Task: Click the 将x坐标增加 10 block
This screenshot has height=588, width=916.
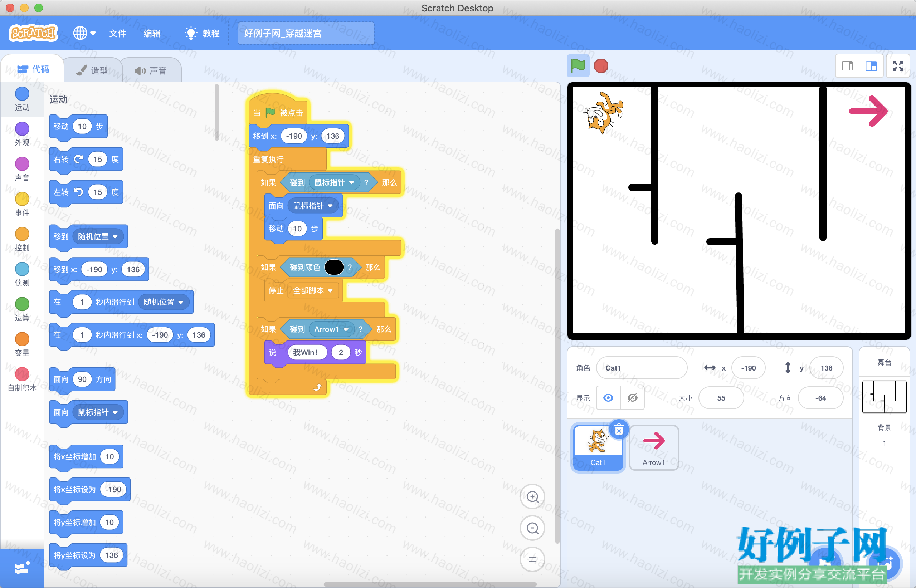Action: pyautogui.click(x=86, y=456)
